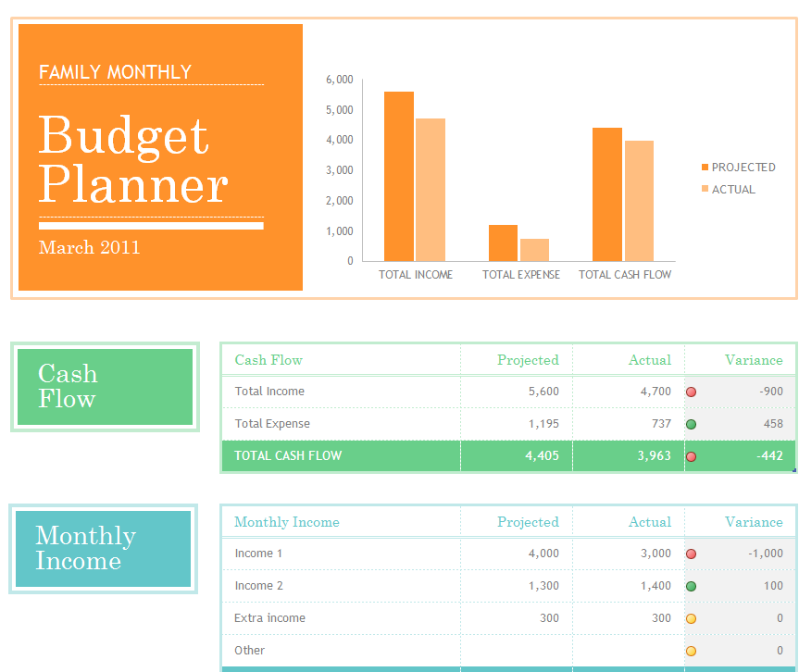Screen dimensions: 799x672
Task: Click the 'TOTAL CASH FLOW' table row label
Action: click(x=288, y=456)
